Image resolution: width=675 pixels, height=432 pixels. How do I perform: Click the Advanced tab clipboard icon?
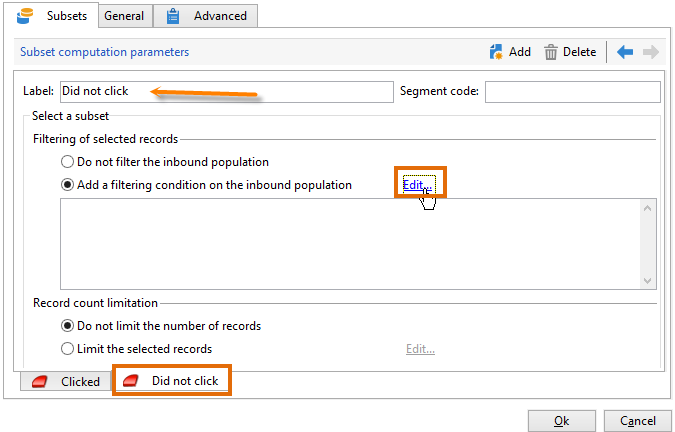coord(173,16)
